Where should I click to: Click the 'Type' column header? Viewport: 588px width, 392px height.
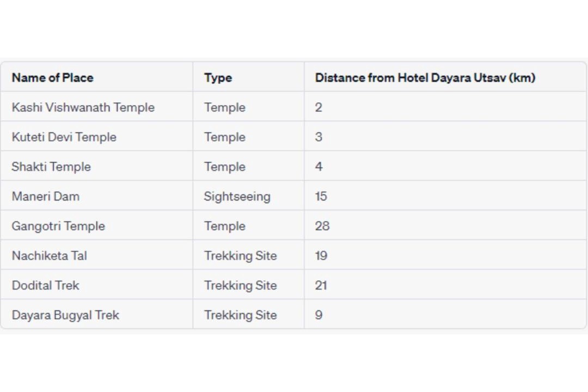(218, 78)
